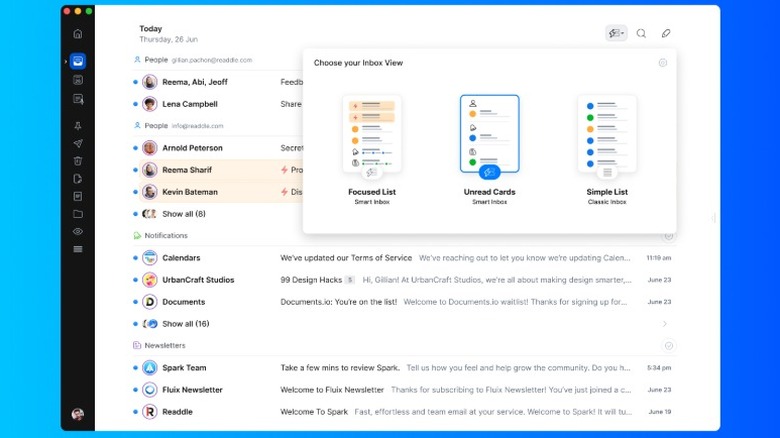Open the eye-shaped Seen icon in sidebar
The image size is (780, 438).
click(x=78, y=231)
